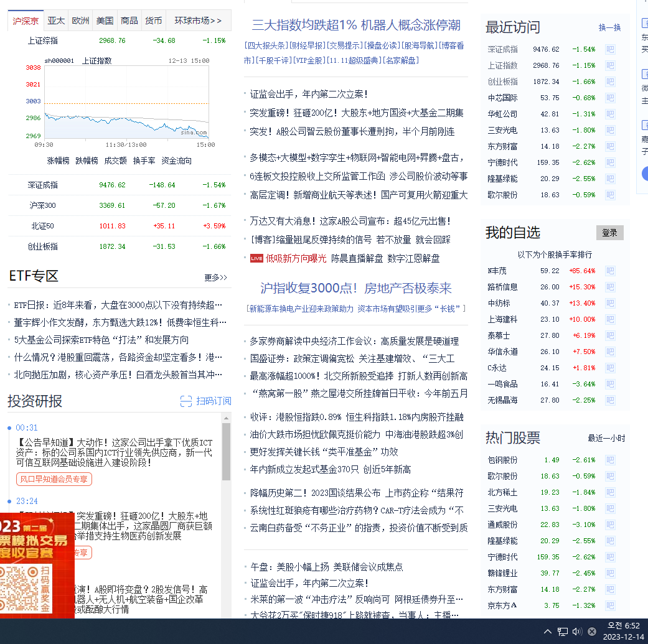The height and width of the screenshot is (644, 648).
Task: Open the 吧 icon next to 华信永道
Action: (610, 352)
